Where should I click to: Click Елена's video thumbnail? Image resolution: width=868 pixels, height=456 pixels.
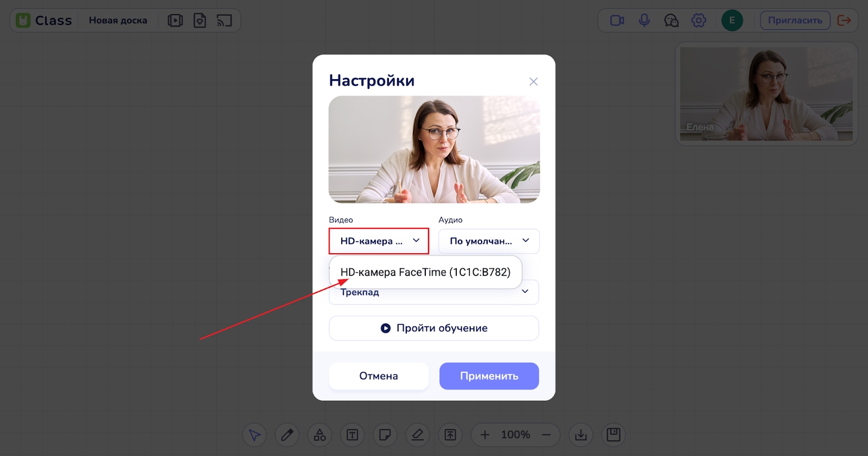pyautogui.click(x=766, y=94)
